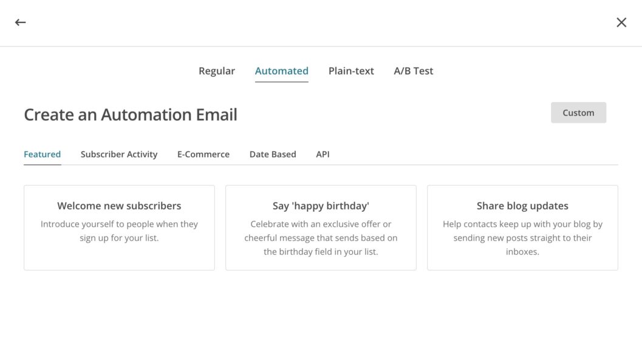Select the Automated tab
Image resolution: width=642 pixels, height=364 pixels.
[281, 70]
